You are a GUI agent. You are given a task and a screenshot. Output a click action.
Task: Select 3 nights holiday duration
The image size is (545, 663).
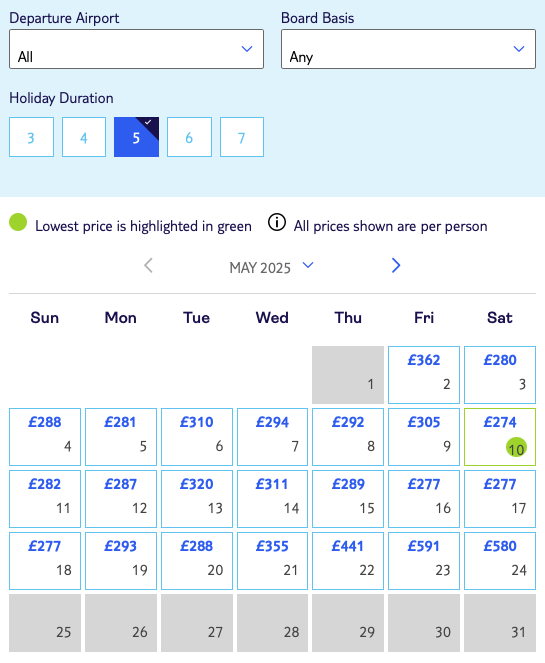[31, 137]
